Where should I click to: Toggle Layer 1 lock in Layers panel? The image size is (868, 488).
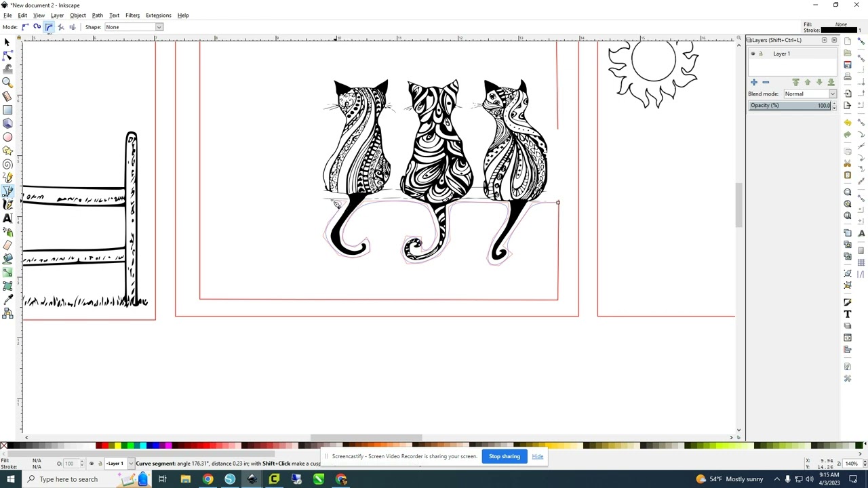coord(760,54)
